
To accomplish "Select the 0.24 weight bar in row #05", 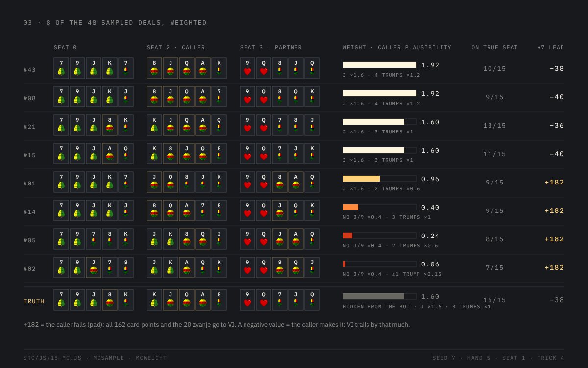I will coord(380,236).
